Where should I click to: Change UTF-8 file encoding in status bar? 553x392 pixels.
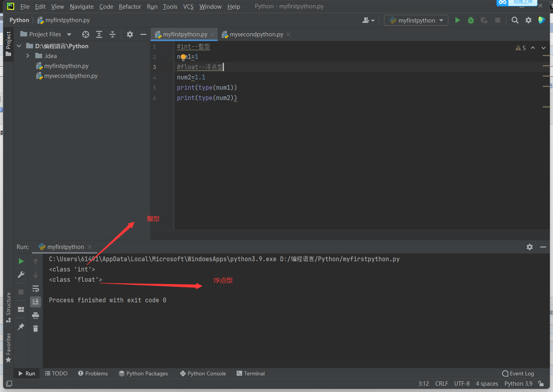point(462,384)
